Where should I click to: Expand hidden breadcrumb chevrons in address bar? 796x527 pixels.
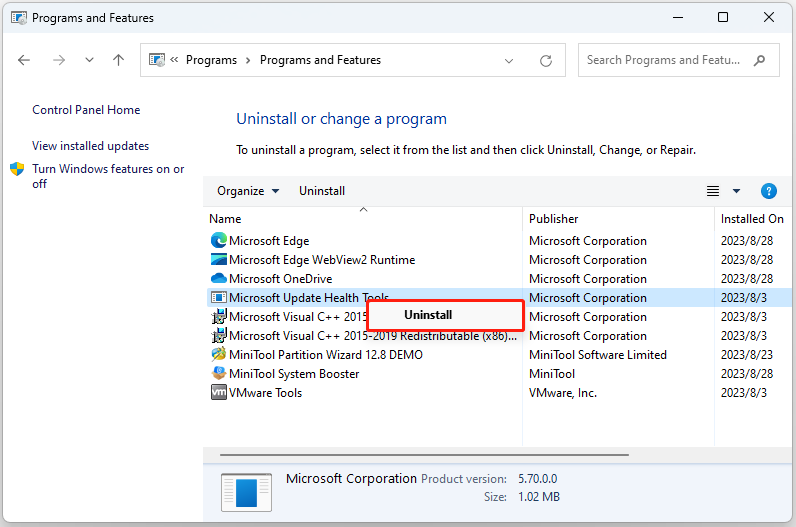point(174,60)
